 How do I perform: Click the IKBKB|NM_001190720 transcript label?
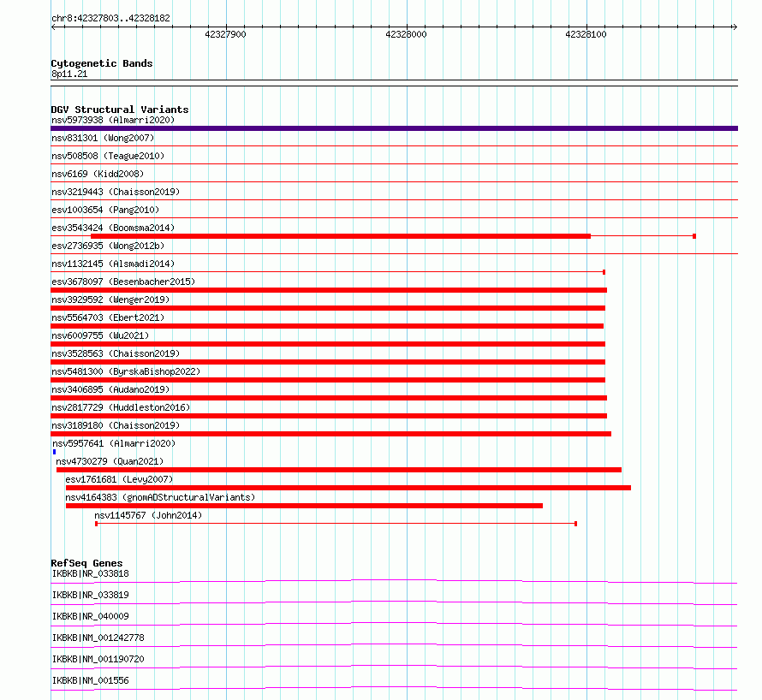98,659
